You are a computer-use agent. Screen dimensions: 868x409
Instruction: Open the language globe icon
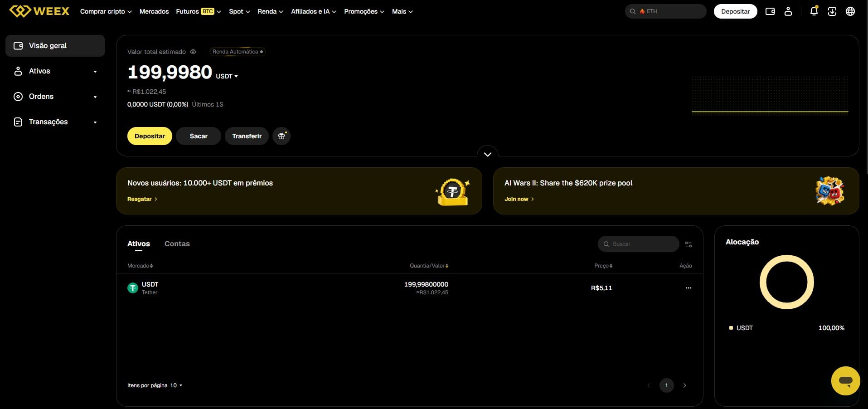point(850,11)
